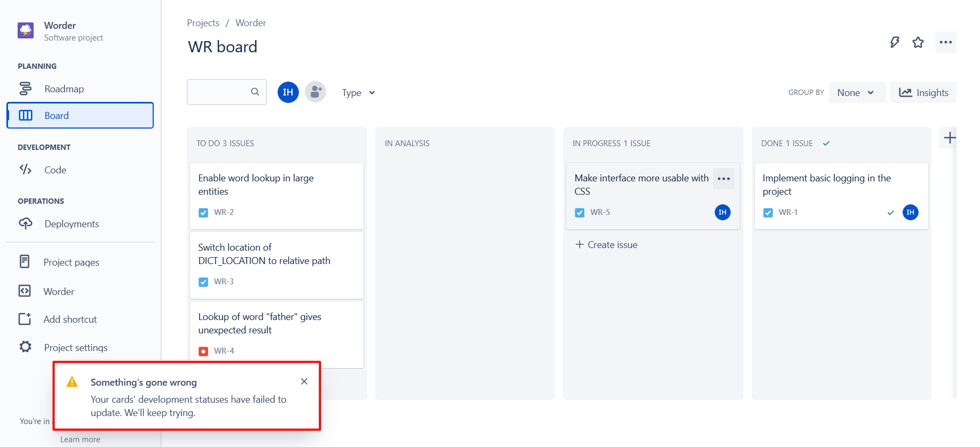Click the WR-4 bug type icon
The height and width of the screenshot is (447, 980).
[x=203, y=351]
